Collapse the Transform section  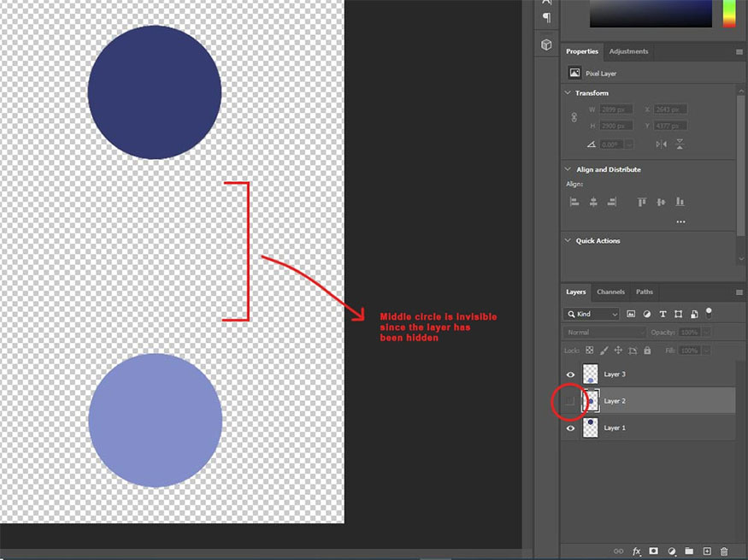(x=568, y=92)
